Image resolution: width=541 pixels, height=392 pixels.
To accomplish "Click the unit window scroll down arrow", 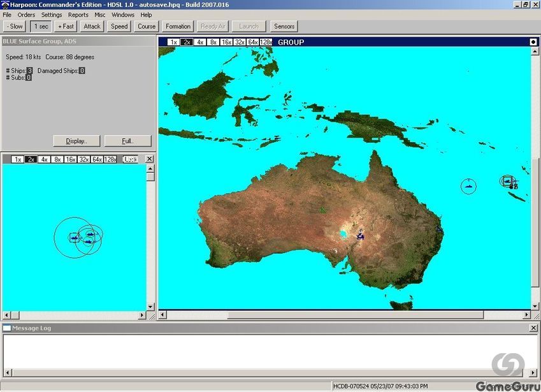I will pos(150,307).
